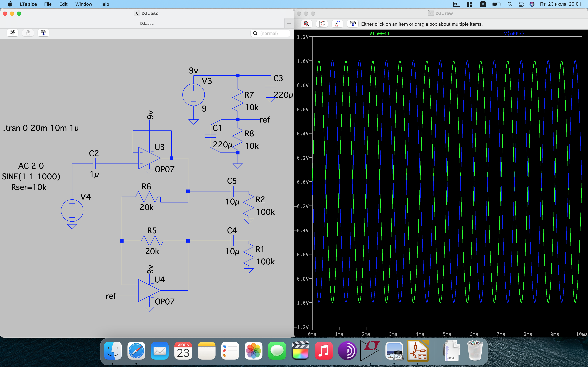Click the zoom-to-fit magnifier icon in waveform toolbar

(x=306, y=24)
